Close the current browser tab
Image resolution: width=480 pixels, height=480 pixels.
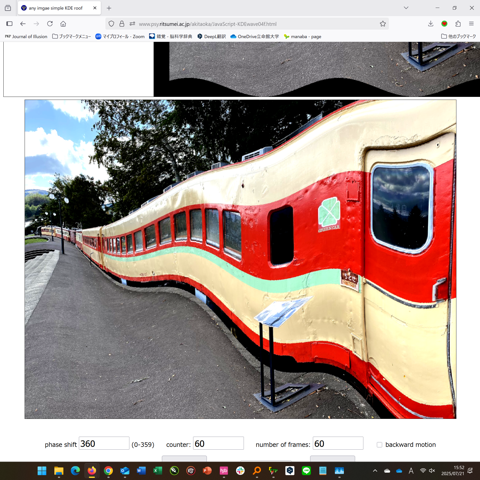point(95,8)
